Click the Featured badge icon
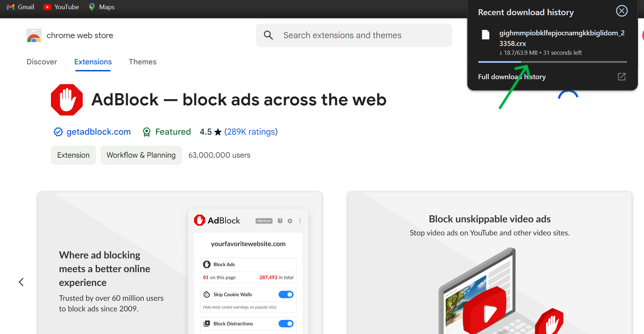644x334 pixels. [146, 132]
